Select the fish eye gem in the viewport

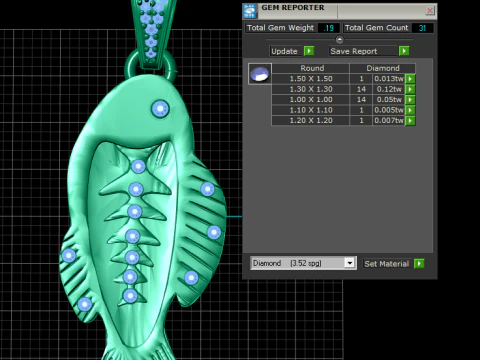(x=160, y=109)
